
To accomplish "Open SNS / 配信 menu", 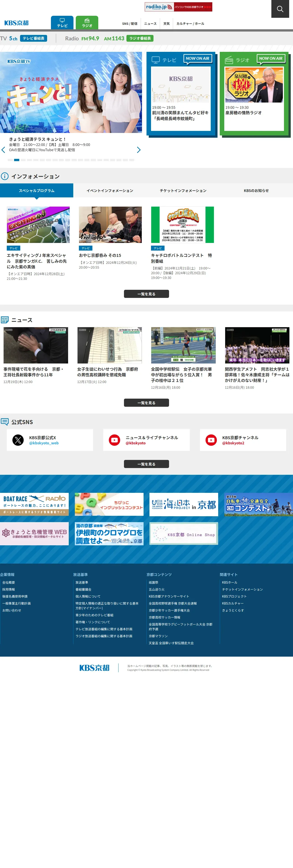I will point(130,24).
